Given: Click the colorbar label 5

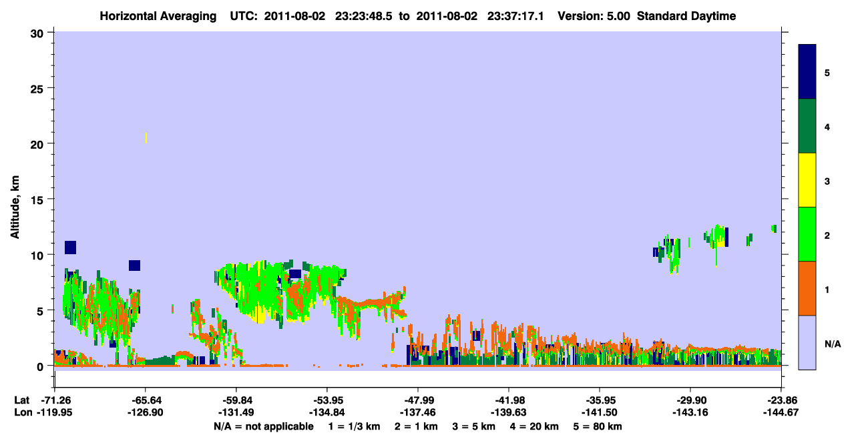Looking at the screenshot, I should [827, 72].
